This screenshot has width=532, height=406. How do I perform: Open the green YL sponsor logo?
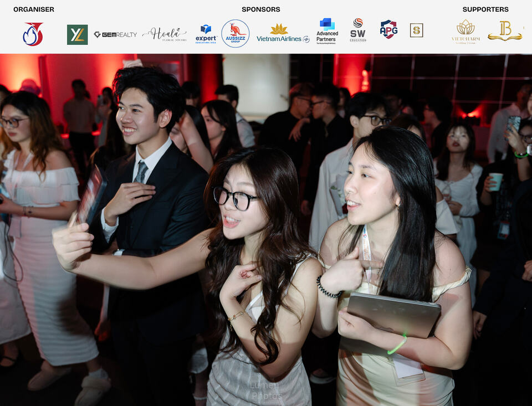pyautogui.click(x=78, y=34)
